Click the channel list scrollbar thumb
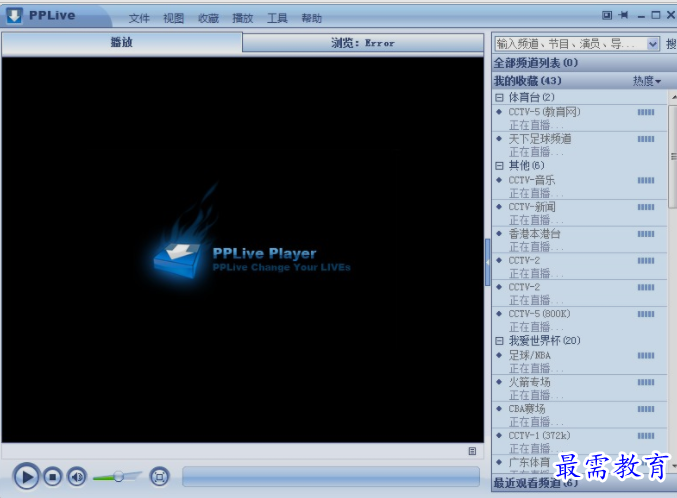This screenshot has height=498, width=677. click(x=673, y=157)
